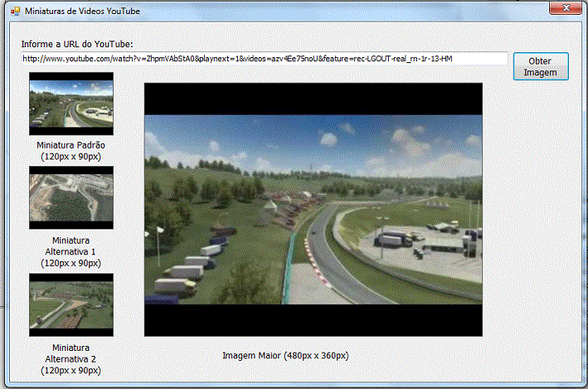The height and width of the screenshot is (389, 588).
Task: Click the bottom black bar of large image
Action: coord(313,320)
